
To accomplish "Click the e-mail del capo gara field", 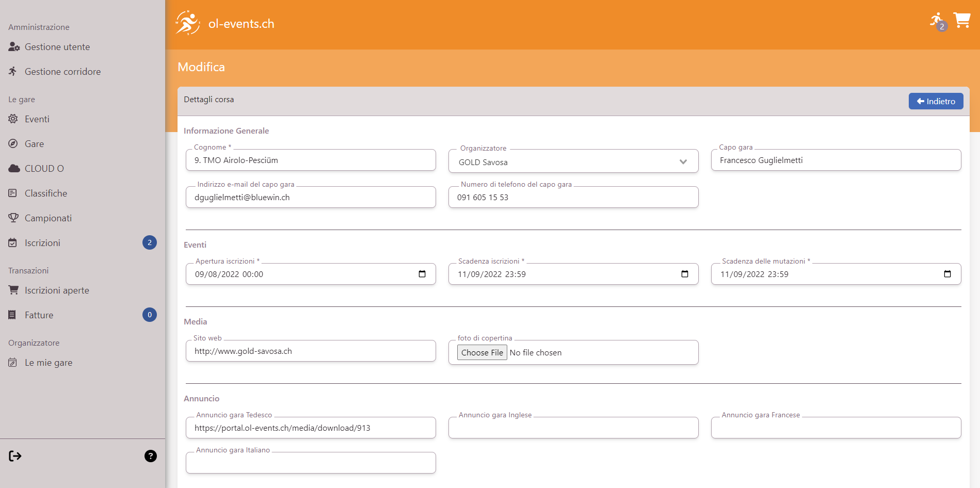I will coord(311,197).
